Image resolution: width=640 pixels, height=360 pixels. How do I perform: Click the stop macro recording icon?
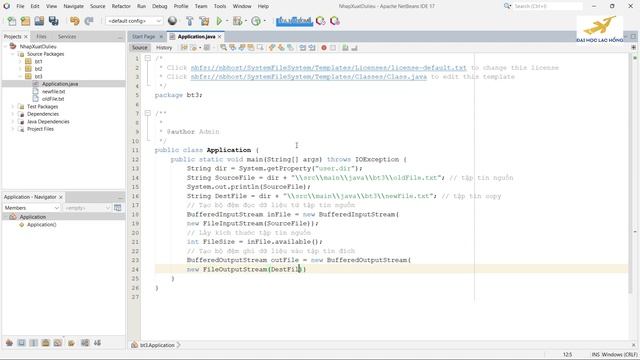click(333, 48)
